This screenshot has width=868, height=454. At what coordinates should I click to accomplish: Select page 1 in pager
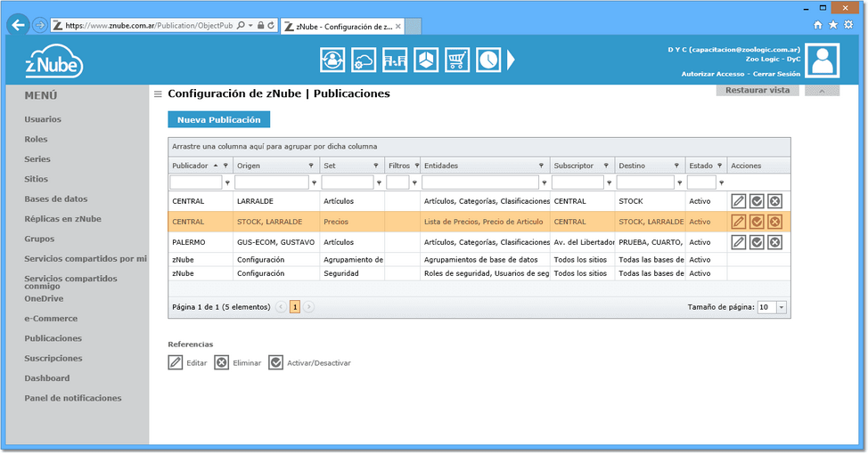[x=295, y=307]
